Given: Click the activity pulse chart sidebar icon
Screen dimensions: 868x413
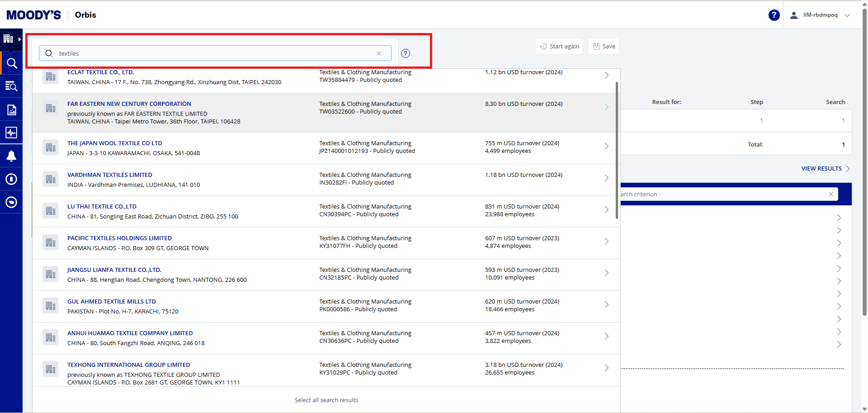Looking at the screenshot, I should click(x=12, y=133).
